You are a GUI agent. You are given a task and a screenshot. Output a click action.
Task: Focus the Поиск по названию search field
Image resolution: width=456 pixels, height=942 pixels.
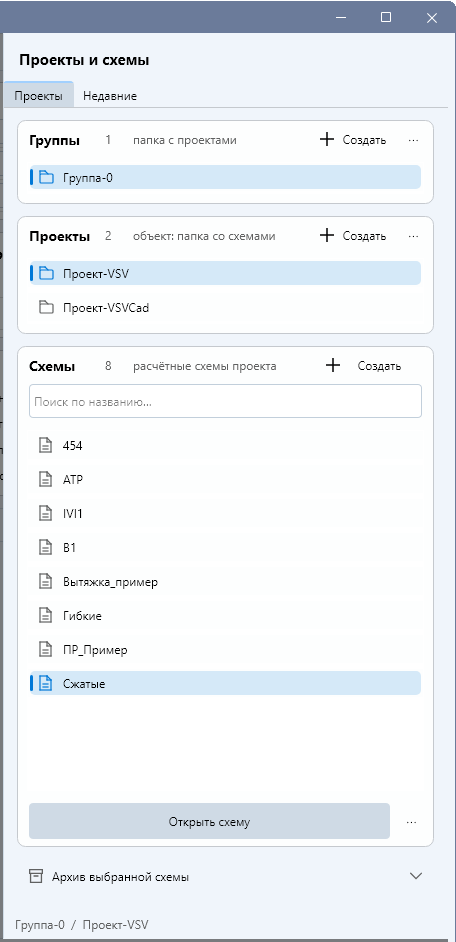[225, 401]
